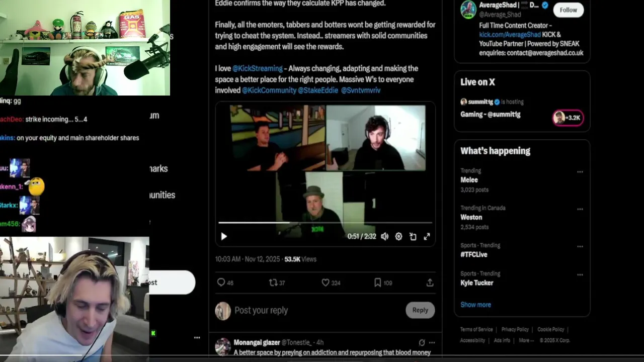The height and width of the screenshot is (362, 644).
Task: Open the Melee trending topic
Action: [469, 180]
